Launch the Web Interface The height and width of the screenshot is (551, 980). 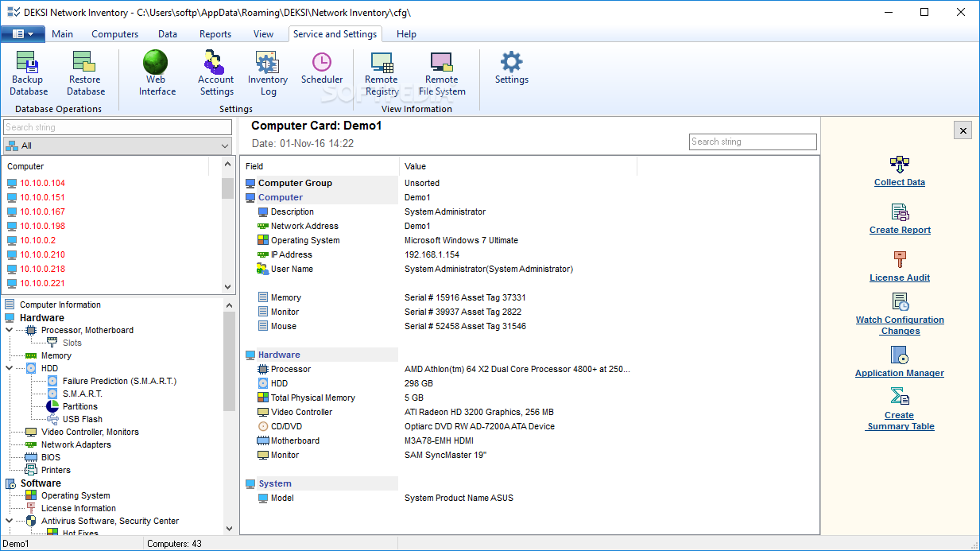(157, 73)
